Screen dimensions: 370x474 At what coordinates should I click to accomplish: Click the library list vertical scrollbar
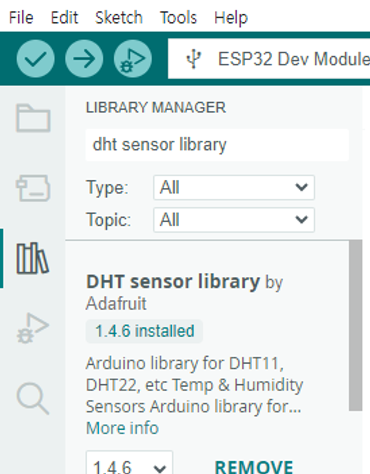pyautogui.click(x=355, y=325)
